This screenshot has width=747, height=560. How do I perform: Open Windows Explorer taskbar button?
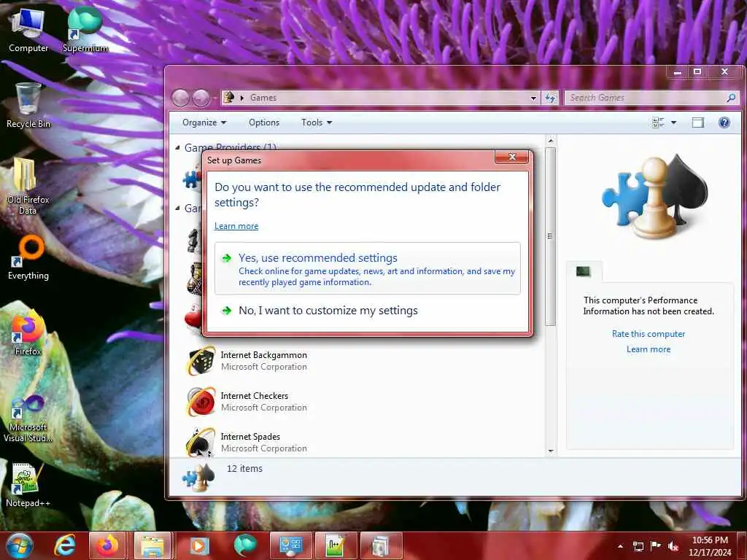152,545
